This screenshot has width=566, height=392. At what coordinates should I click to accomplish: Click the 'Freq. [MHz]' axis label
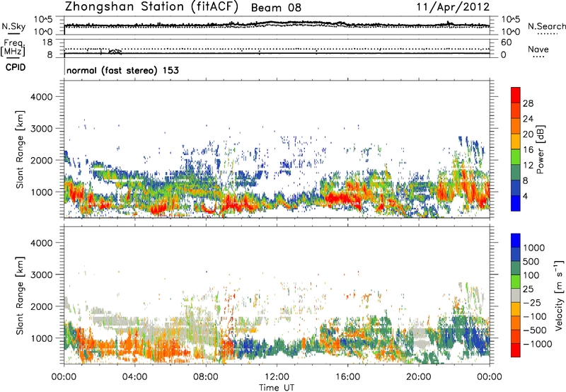click(x=13, y=48)
